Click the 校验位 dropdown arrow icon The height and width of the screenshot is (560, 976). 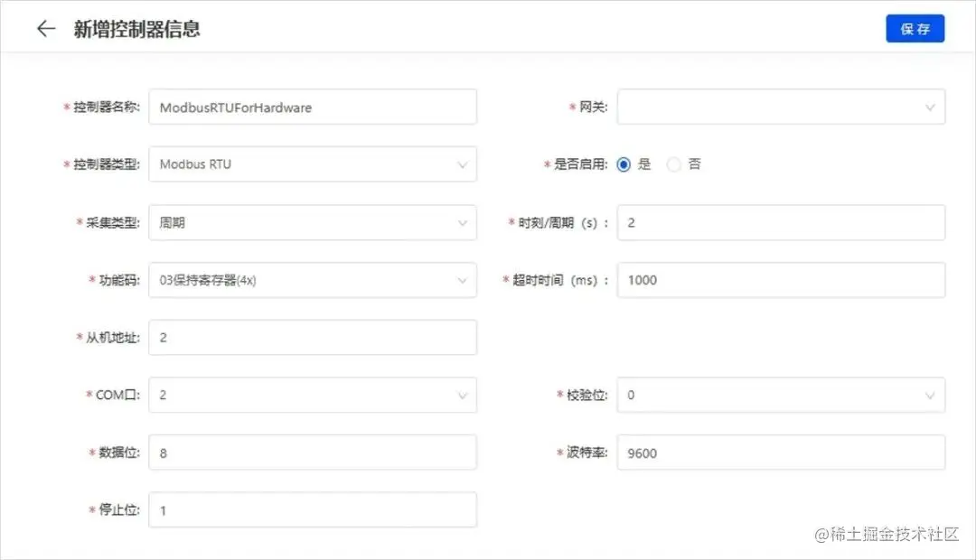click(931, 395)
